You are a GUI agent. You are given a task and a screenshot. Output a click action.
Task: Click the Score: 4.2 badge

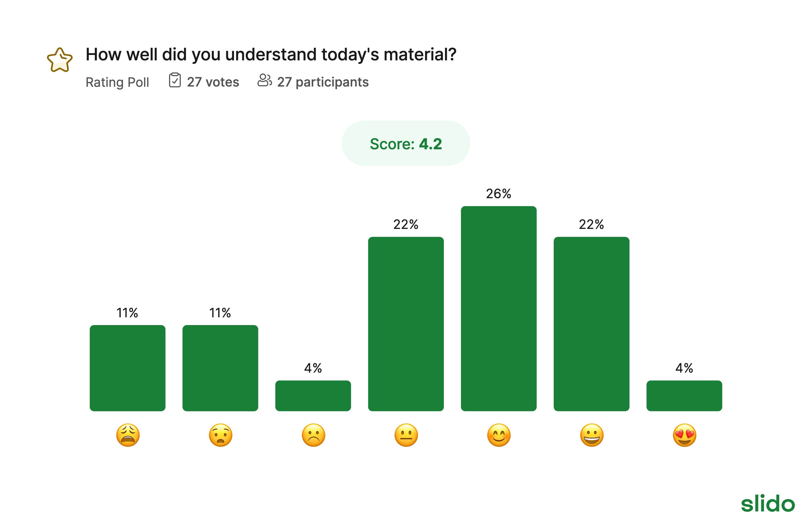point(406,143)
